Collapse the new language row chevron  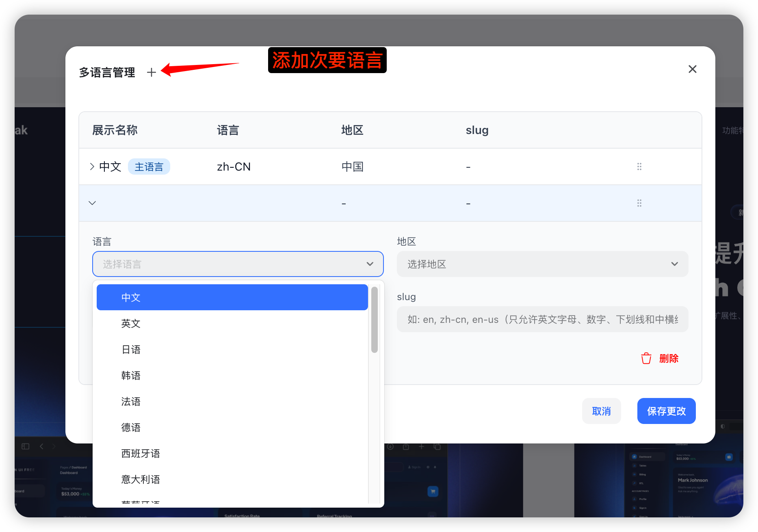92,203
